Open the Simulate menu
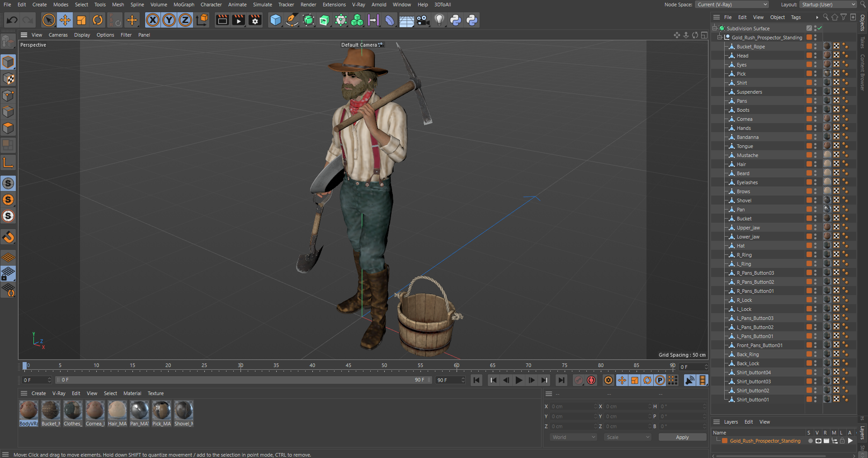Image resolution: width=868 pixels, height=458 pixels. click(x=262, y=5)
